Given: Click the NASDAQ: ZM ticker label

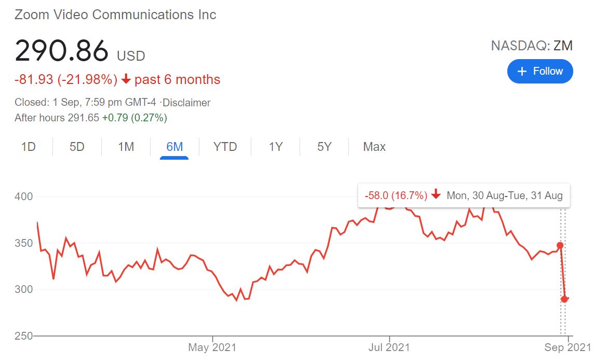Looking at the screenshot, I should click(532, 46).
